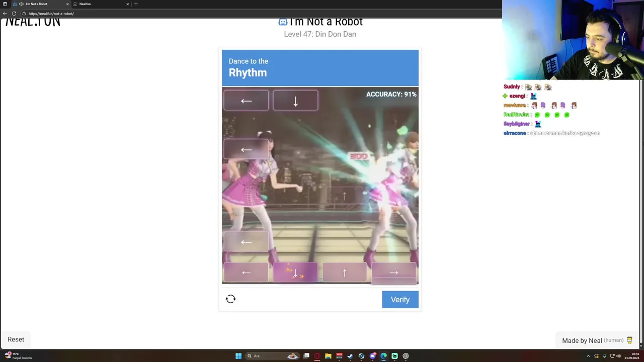Click the left arrow just above the bottom row
The image size is (644, 362).
246,242
